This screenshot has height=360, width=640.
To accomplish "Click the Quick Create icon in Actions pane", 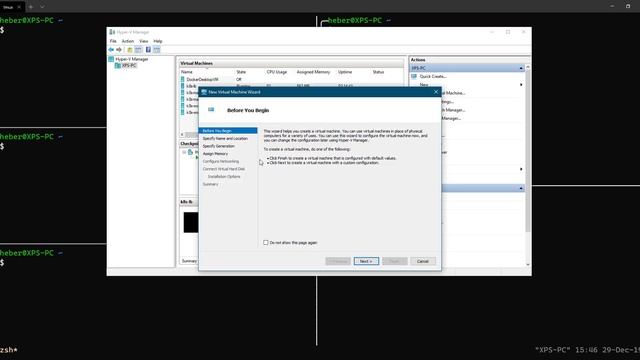I will [x=414, y=76].
